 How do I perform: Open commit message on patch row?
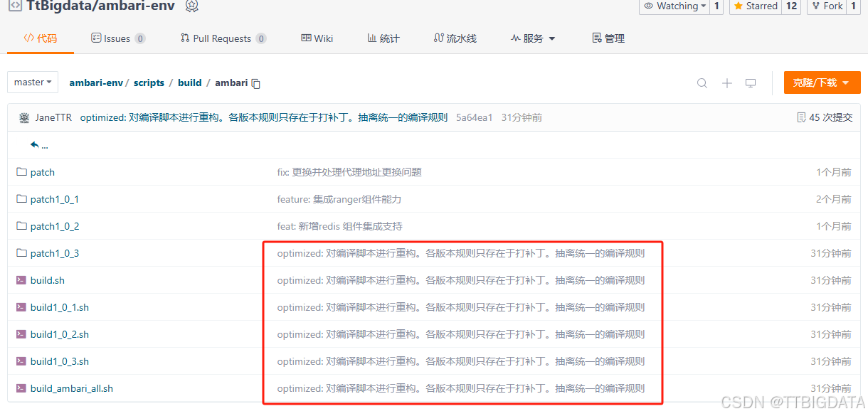pos(349,172)
